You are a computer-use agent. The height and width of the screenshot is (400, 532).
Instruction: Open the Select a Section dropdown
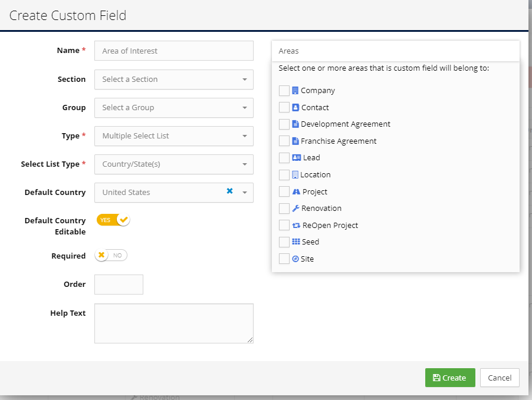pyautogui.click(x=174, y=80)
